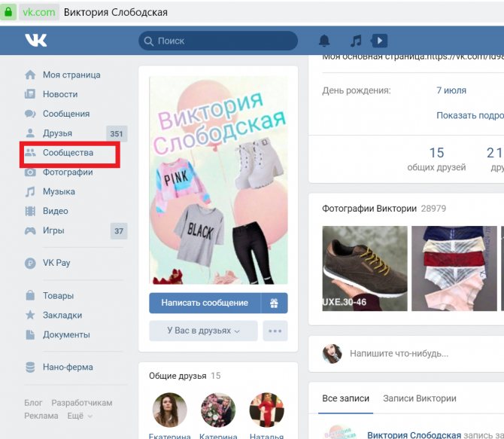Click the document icon beside Документы

30,334
